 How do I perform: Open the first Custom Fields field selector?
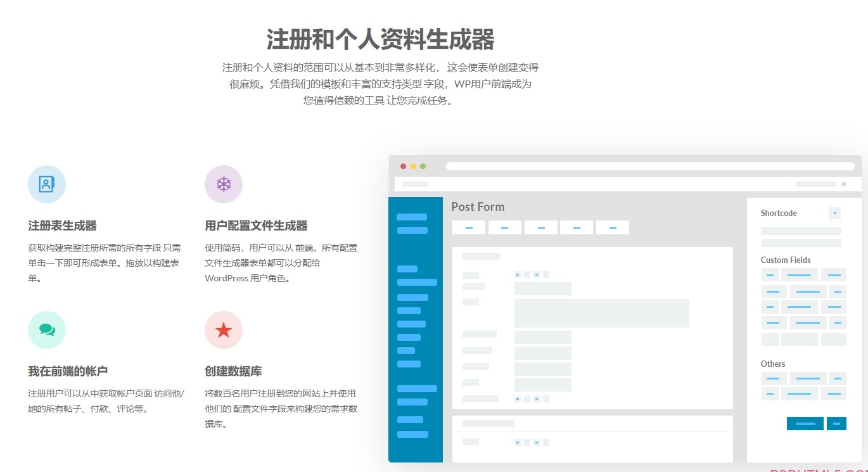point(769,274)
